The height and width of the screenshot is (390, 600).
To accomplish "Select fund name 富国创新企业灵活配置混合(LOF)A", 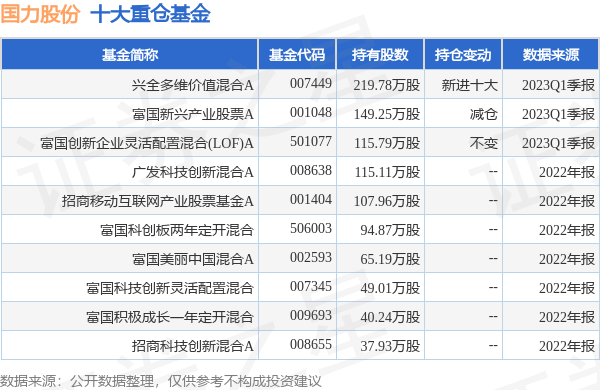I will 147,143.
